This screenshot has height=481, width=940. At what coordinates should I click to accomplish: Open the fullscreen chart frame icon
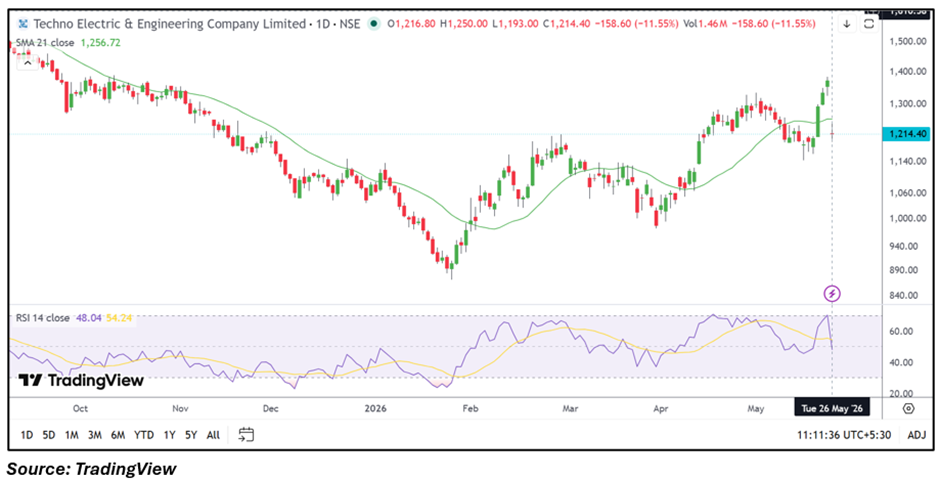click(869, 24)
